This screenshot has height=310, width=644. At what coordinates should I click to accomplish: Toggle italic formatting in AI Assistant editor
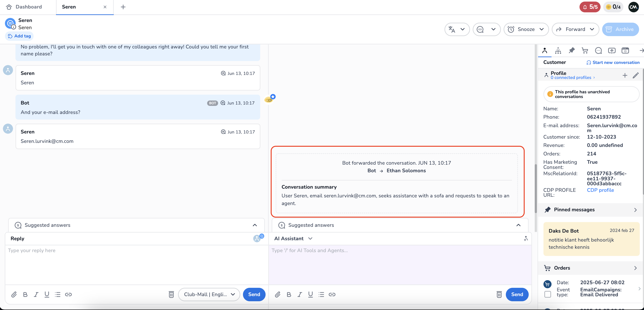click(x=300, y=295)
